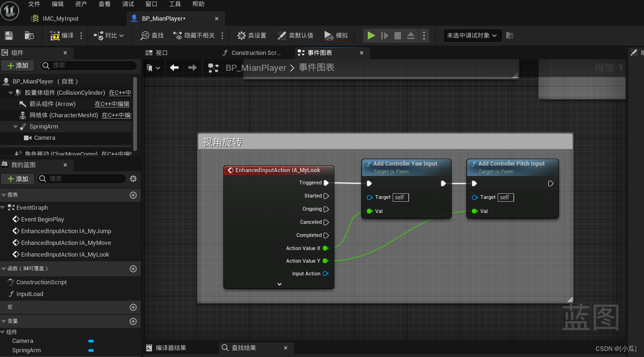Open the 编辑 (Edit) menu
The width and height of the screenshot is (644, 357).
[58, 4]
